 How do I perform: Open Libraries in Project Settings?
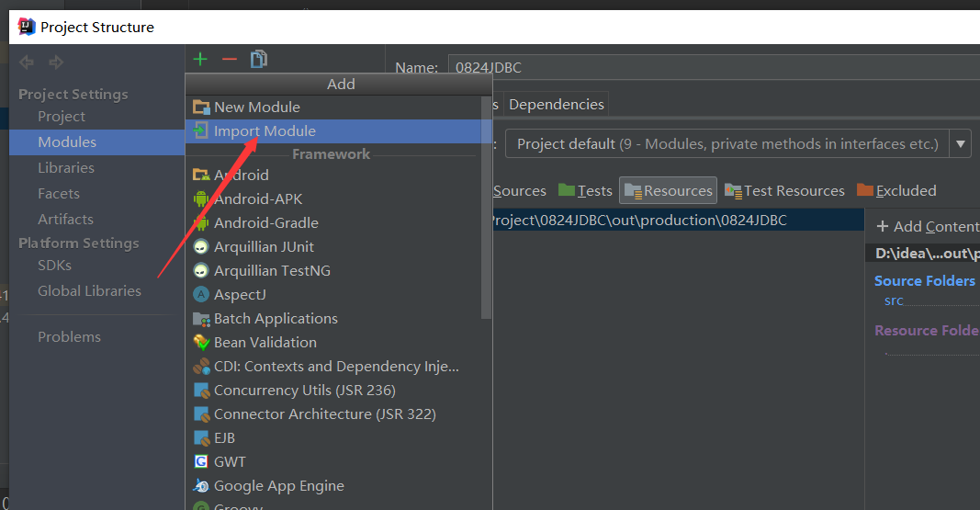coord(65,167)
